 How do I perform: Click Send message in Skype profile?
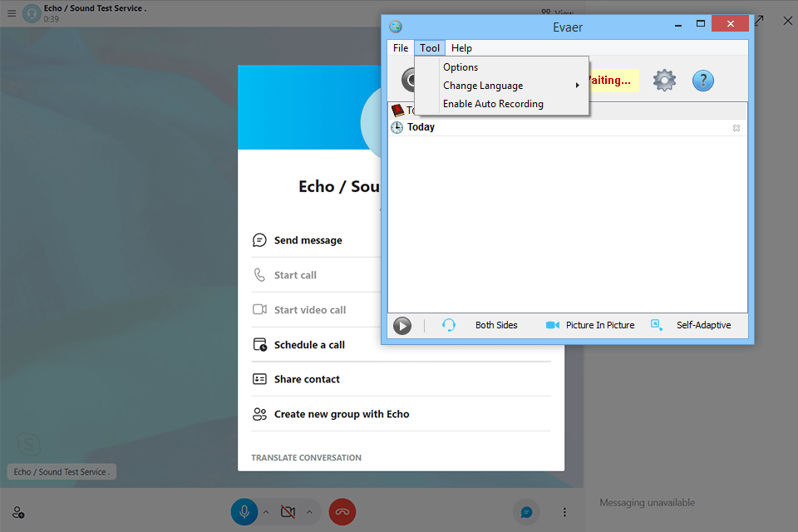[308, 240]
